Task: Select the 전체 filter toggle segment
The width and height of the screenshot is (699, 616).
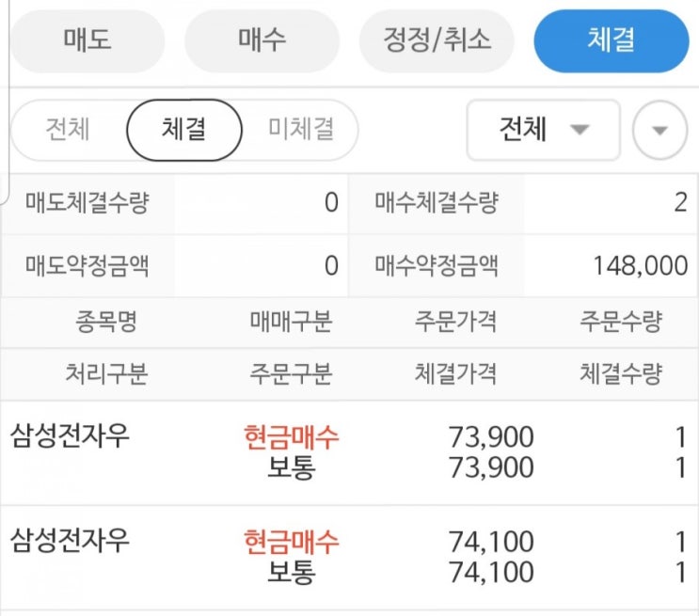Action: pos(68,129)
